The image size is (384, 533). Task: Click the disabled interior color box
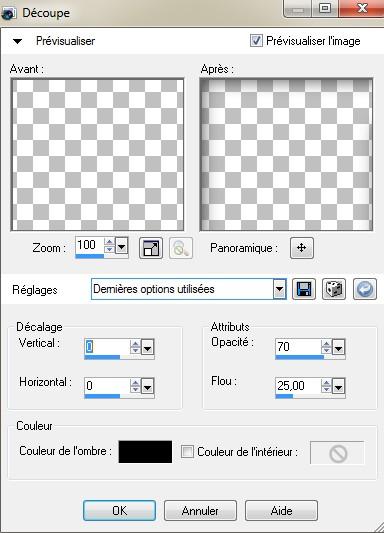pyautogui.click(x=337, y=453)
